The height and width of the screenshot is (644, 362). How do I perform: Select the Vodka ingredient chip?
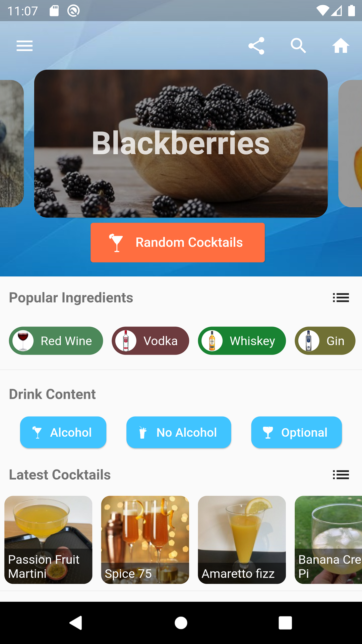(150, 341)
